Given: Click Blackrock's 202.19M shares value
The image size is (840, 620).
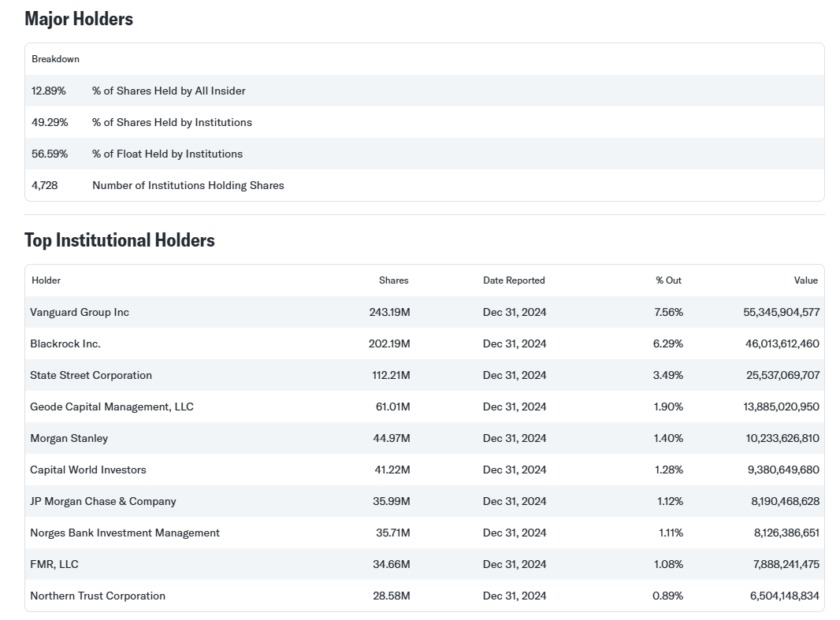Looking at the screenshot, I should click(389, 343).
